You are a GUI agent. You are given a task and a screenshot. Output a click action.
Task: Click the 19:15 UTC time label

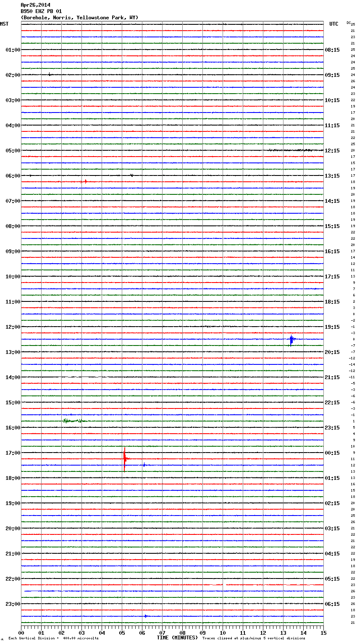[332, 327]
